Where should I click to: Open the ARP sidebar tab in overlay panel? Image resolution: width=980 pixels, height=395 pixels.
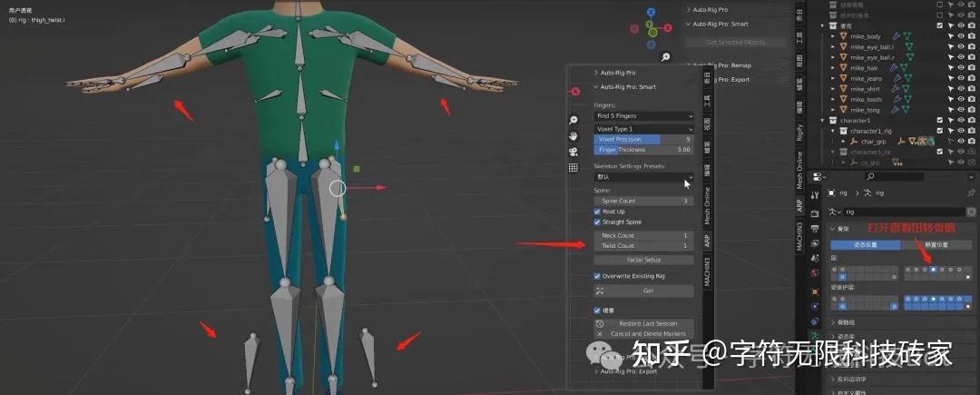click(707, 241)
